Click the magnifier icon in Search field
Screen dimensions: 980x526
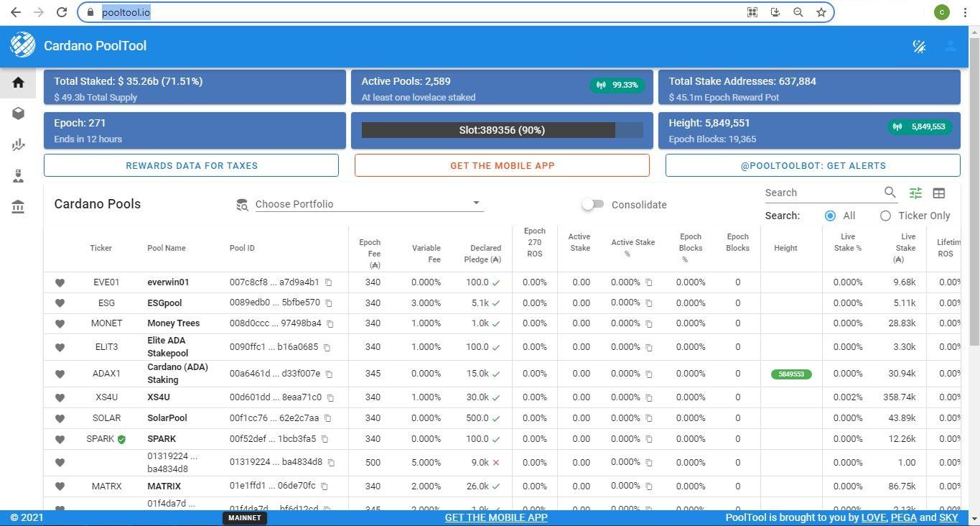pyautogui.click(x=890, y=193)
